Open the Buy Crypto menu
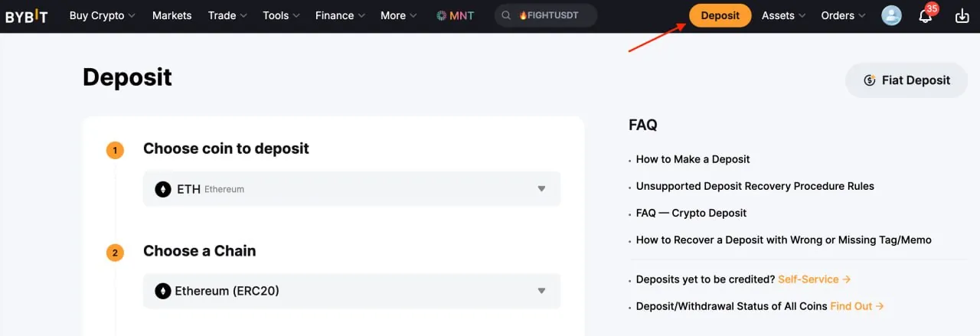This screenshot has height=336, width=980. tap(102, 15)
